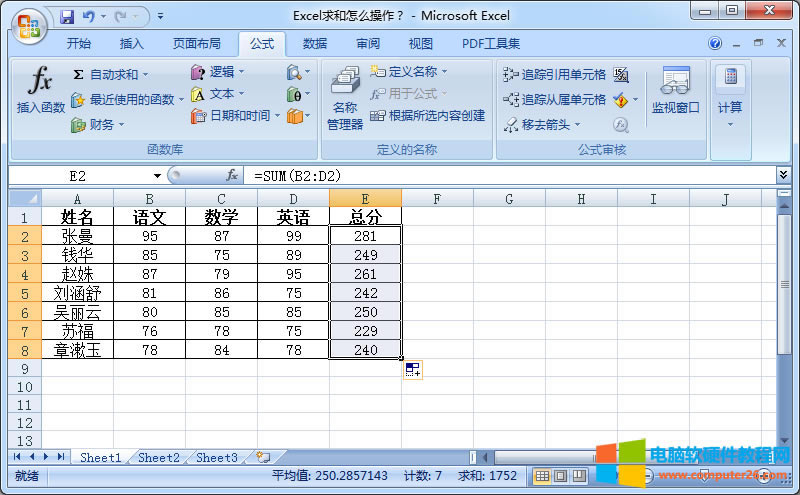The width and height of the screenshot is (800, 495).
Task: Click Save icon in Quick Access Toolbar
Action: [67, 17]
